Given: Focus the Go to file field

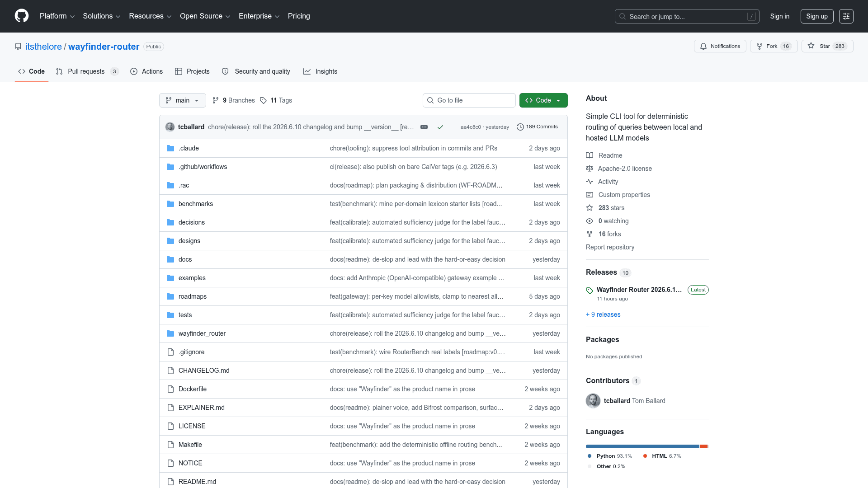Looking at the screenshot, I should (469, 100).
